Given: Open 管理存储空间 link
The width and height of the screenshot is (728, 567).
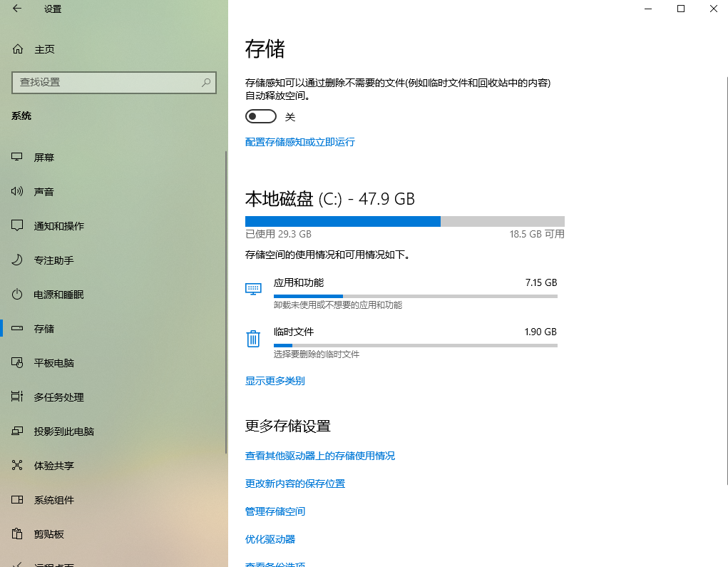Looking at the screenshot, I should pos(275,512).
